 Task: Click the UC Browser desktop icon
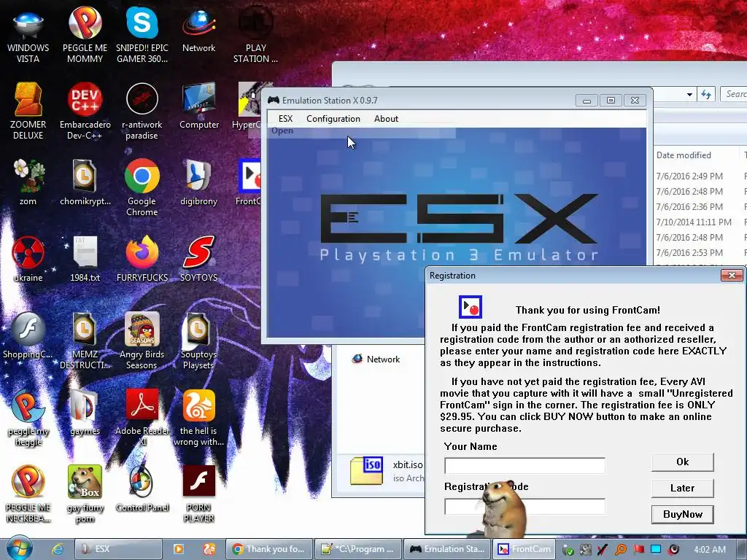click(x=198, y=418)
